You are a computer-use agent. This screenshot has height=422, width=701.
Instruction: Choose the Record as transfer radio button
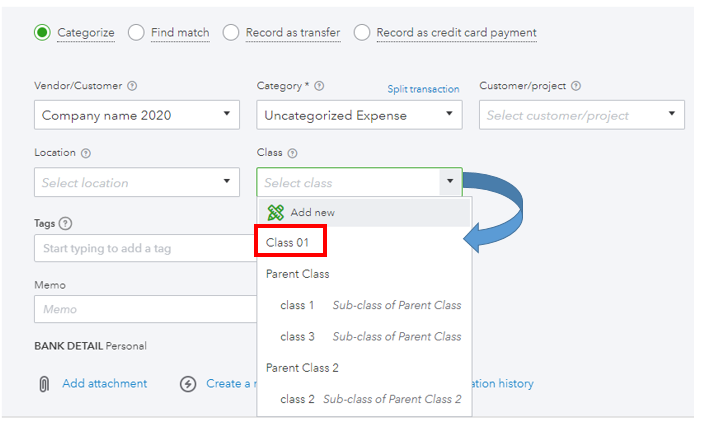[230, 33]
